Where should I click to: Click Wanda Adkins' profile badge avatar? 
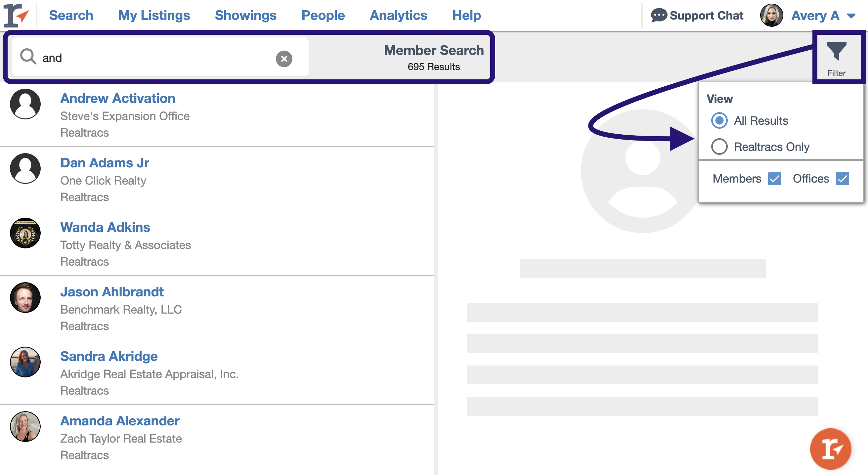coord(25,233)
